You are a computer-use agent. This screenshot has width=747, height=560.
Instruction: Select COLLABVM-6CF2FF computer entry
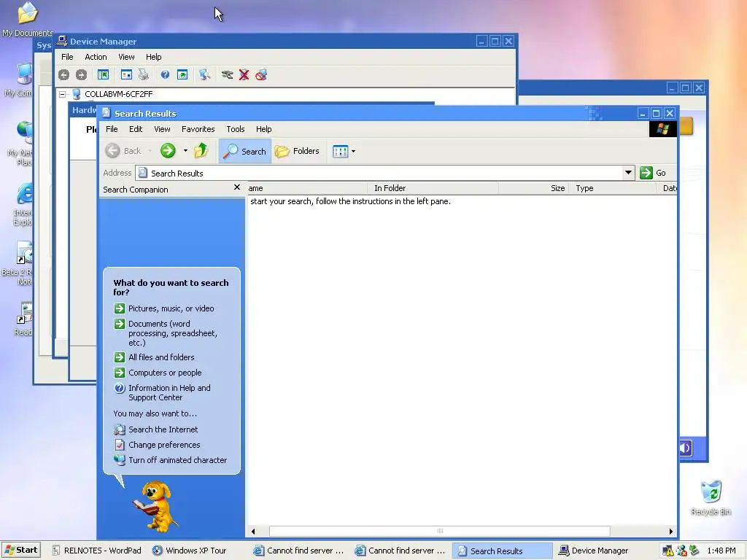(119, 94)
